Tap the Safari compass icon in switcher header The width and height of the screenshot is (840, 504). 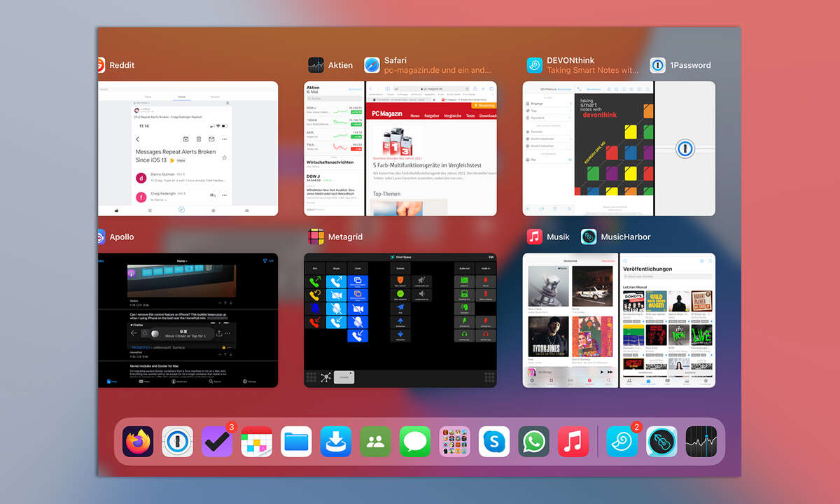point(372,65)
